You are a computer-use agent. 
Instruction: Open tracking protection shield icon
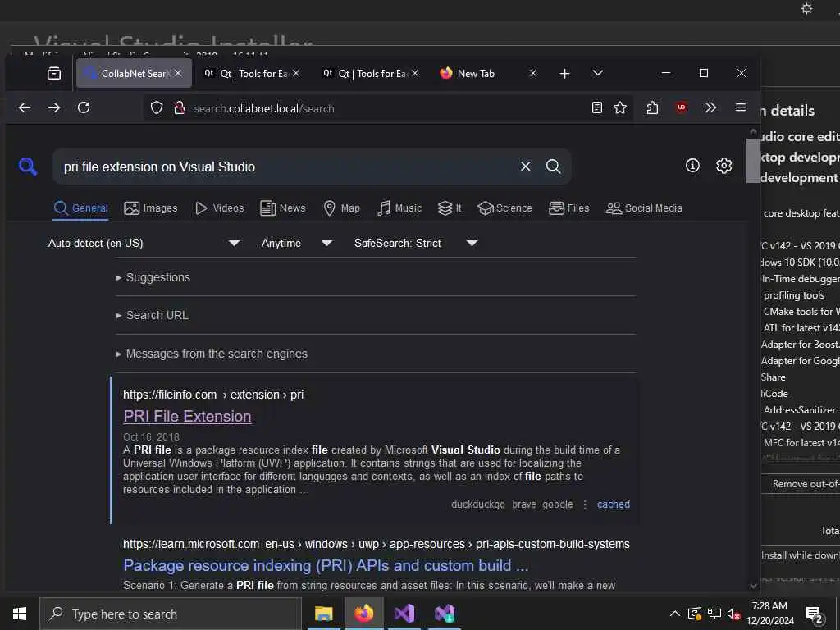(x=157, y=108)
